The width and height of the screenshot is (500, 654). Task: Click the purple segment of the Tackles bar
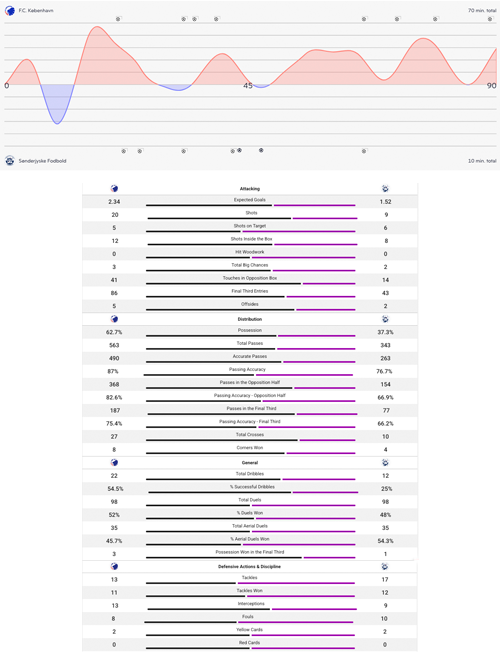(x=296, y=583)
